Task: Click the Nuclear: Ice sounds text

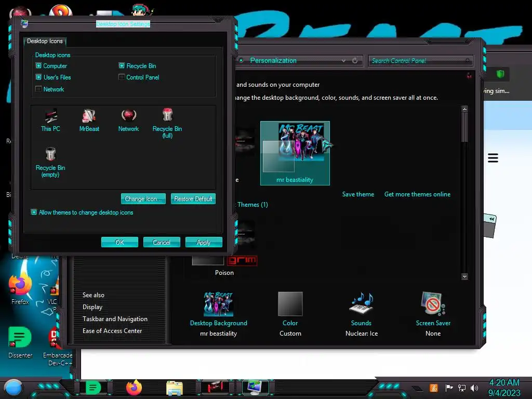Action: click(x=362, y=334)
